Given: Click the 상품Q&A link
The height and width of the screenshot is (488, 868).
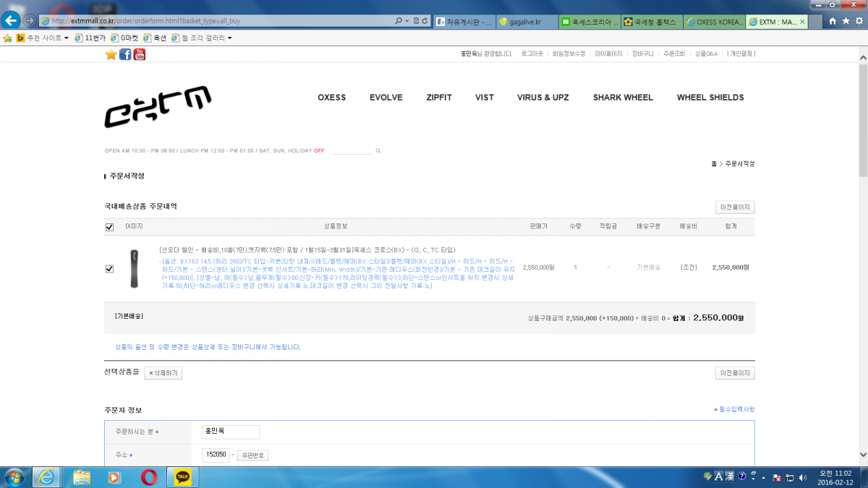Looking at the screenshot, I should click(x=706, y=53).
